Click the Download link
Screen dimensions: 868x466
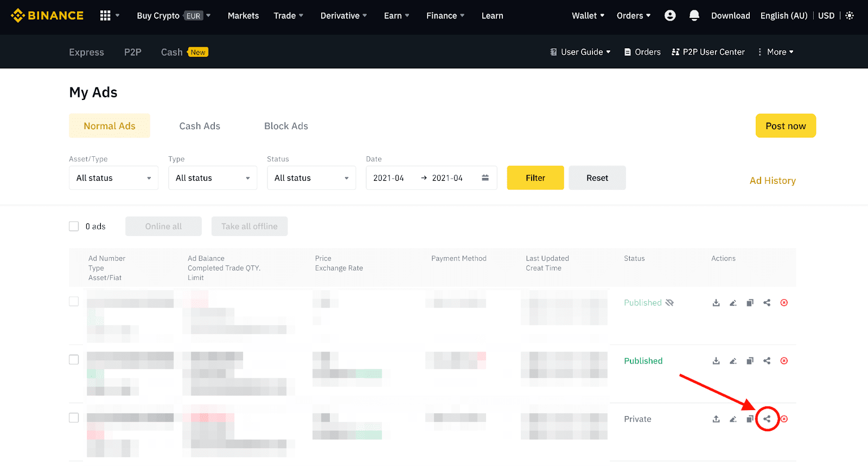(x=730, y=16)
